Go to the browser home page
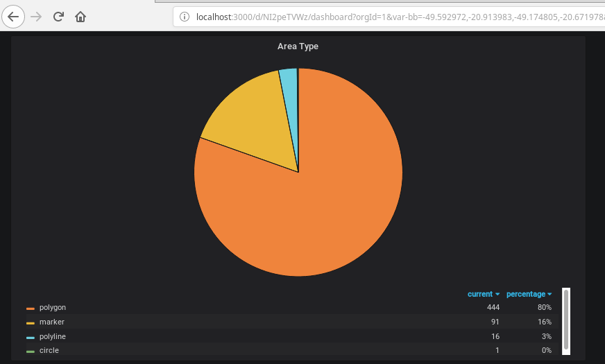Image resolution: width=605 pixels, height=364 pixels. (x=80, y=16)
